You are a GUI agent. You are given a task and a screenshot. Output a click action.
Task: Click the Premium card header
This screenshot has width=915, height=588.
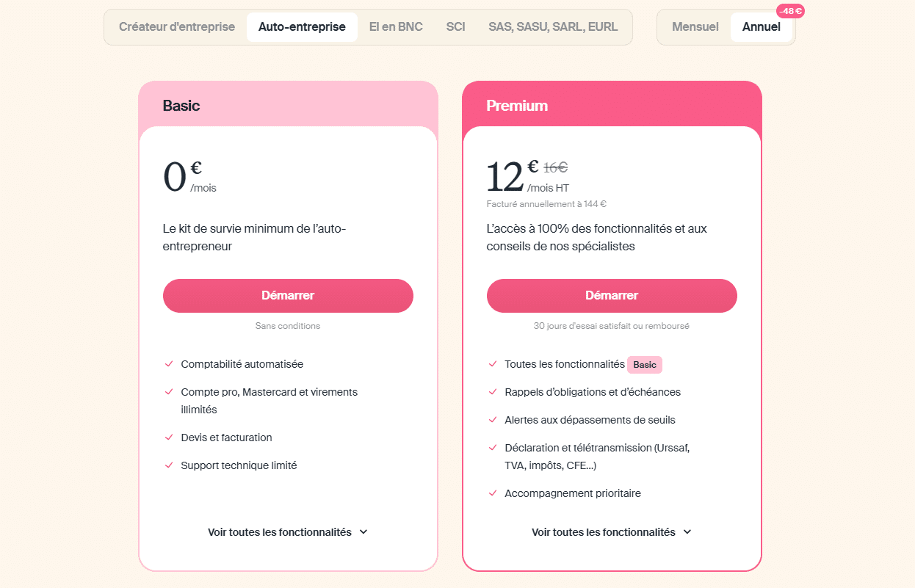[612, 105]
